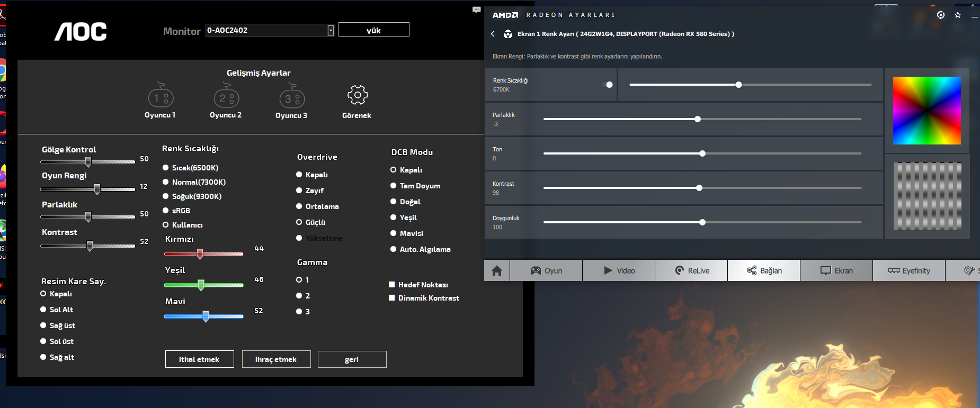The image size is (980, 408).
Task: Adjust the Radeon Doygunluk slider
Action: (x=702, y=222)
